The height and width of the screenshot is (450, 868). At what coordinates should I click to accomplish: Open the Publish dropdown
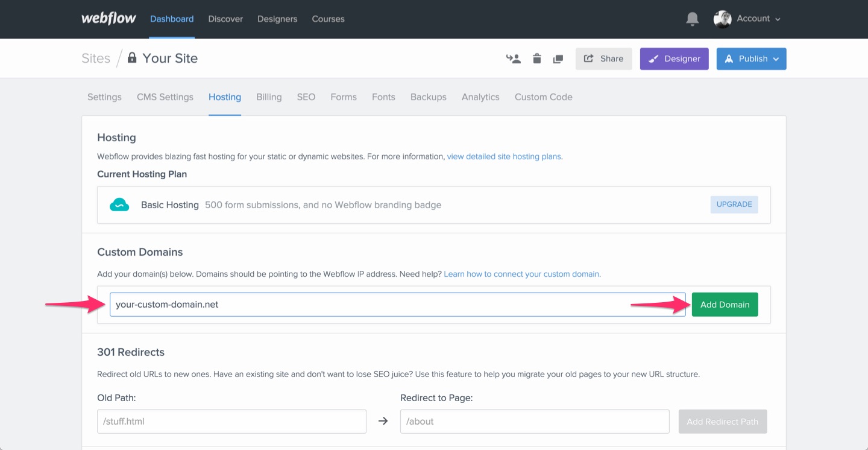(751, 59)
